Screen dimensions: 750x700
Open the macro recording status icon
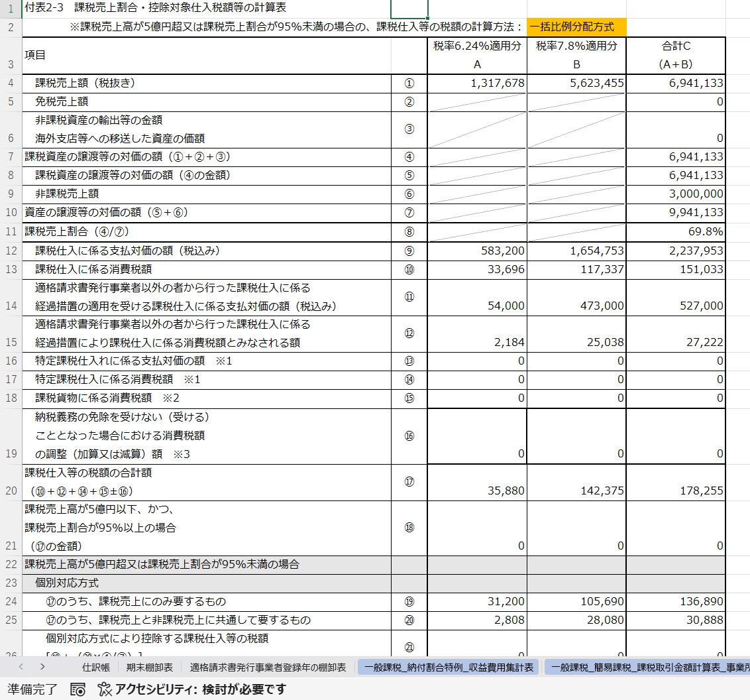tap(78, 689)
